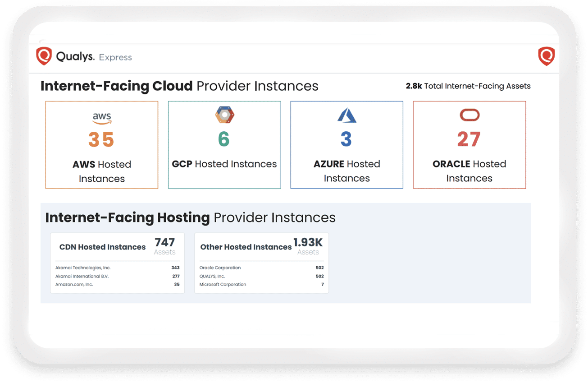Click the Qualys shield icon in the header's right corner
Image resolution: width=588 pixels, height=383 pixels.
pos(546,57)
